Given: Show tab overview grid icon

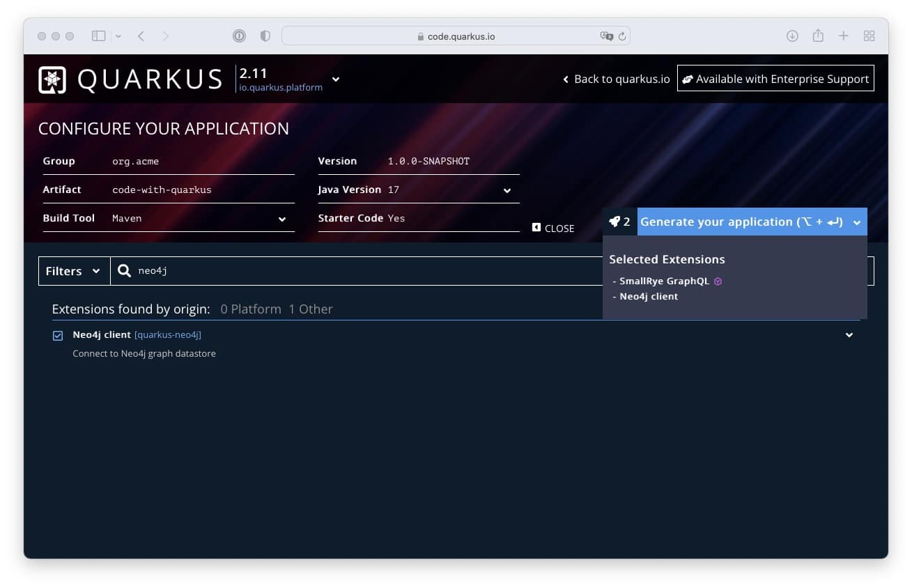Looking at the screenshot, I should (869, 36).
